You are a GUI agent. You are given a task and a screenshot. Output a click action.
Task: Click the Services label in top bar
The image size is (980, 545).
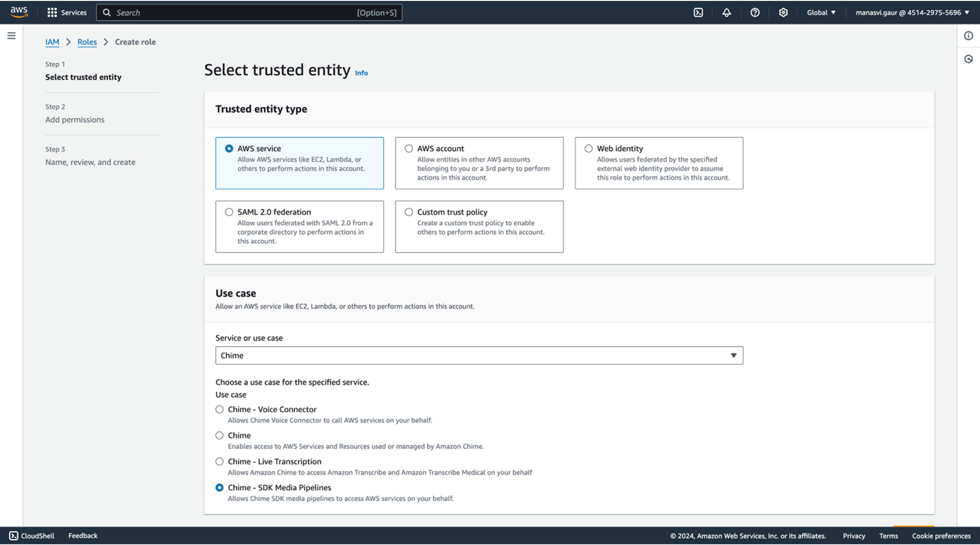pos(74,13)
